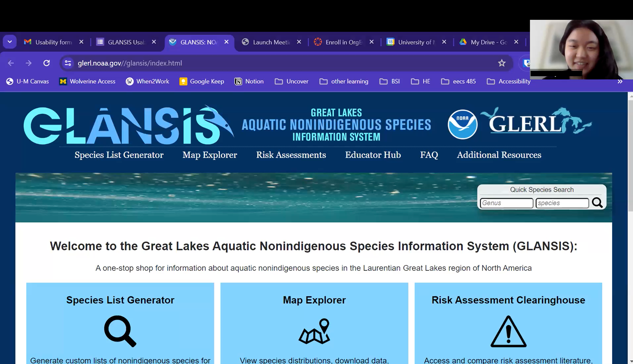Screen dimensions: 633x364
Task: Expand the HE bookmark folder
Action: pyautogui.click(x=421, y=81)
